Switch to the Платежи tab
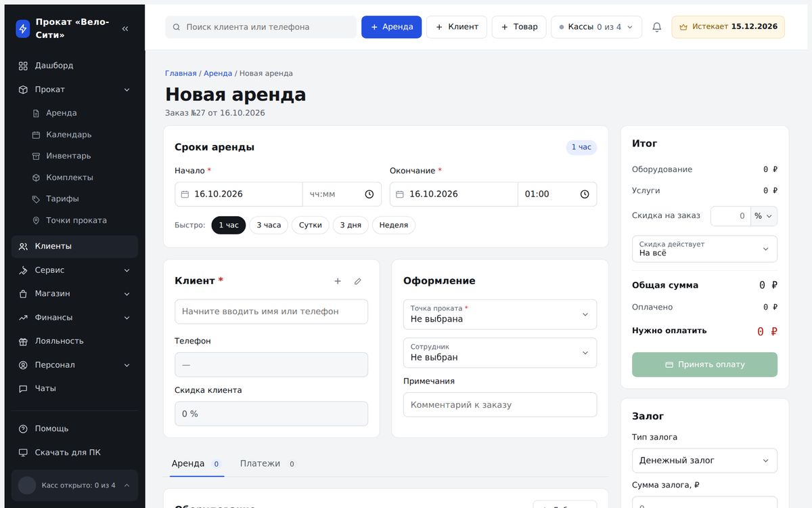 [267, 464]
